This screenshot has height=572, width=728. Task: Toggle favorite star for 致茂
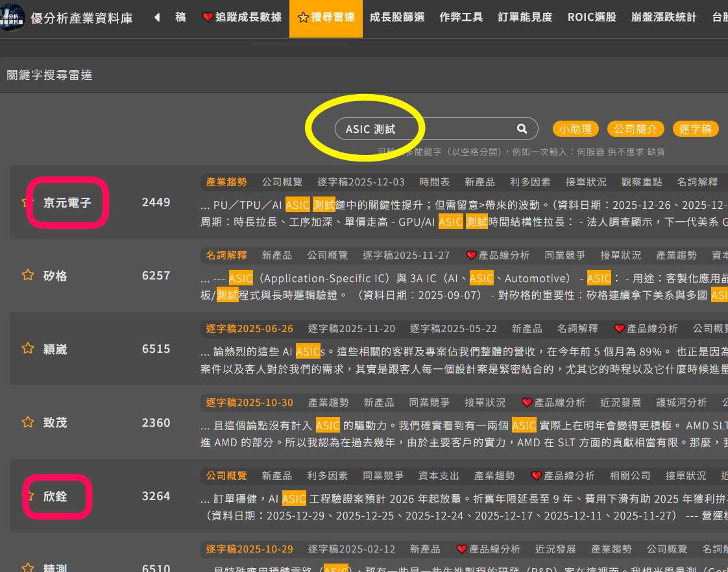pos(28,422)
